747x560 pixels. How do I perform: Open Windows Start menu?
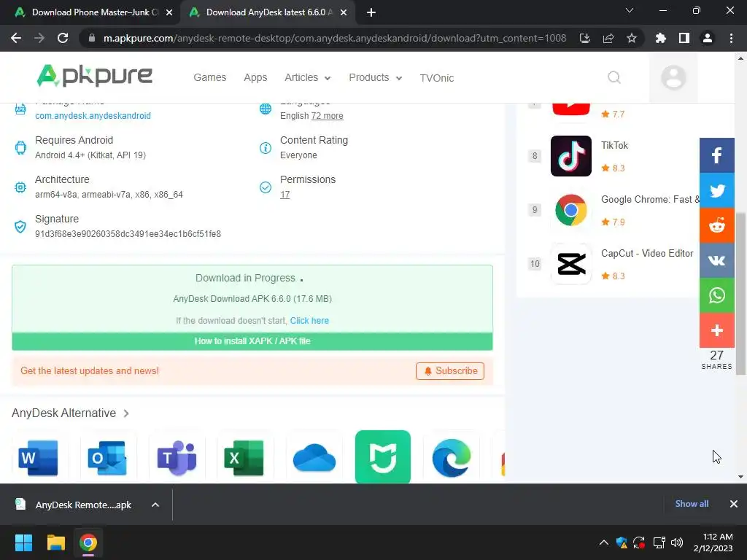(23, 542)
